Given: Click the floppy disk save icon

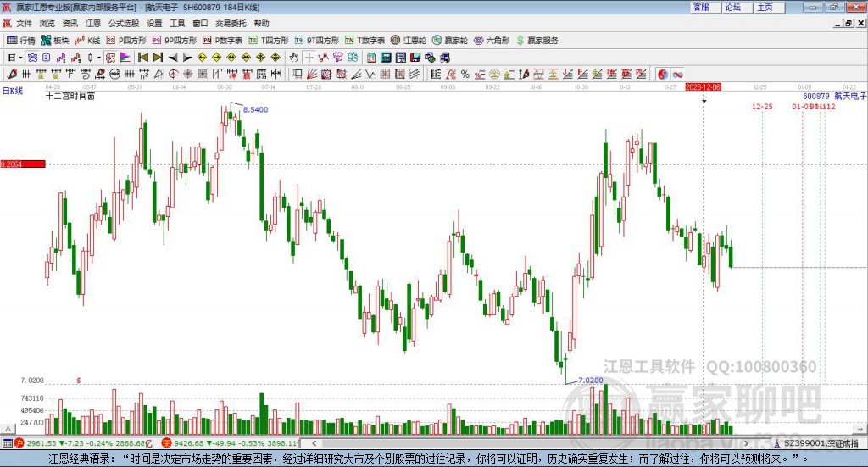Looking at the screenshot, I should click(x=415, y=58).
